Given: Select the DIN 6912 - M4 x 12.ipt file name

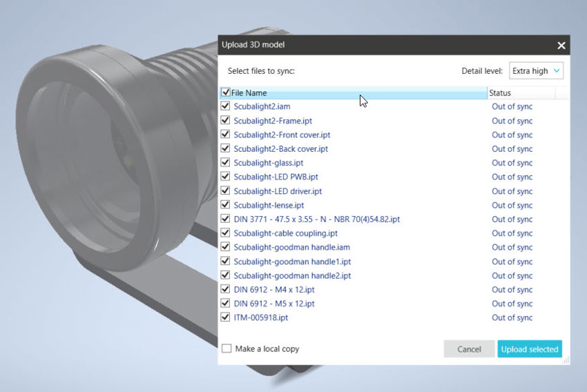Looking at the screenshot, I should pos(274,289).
